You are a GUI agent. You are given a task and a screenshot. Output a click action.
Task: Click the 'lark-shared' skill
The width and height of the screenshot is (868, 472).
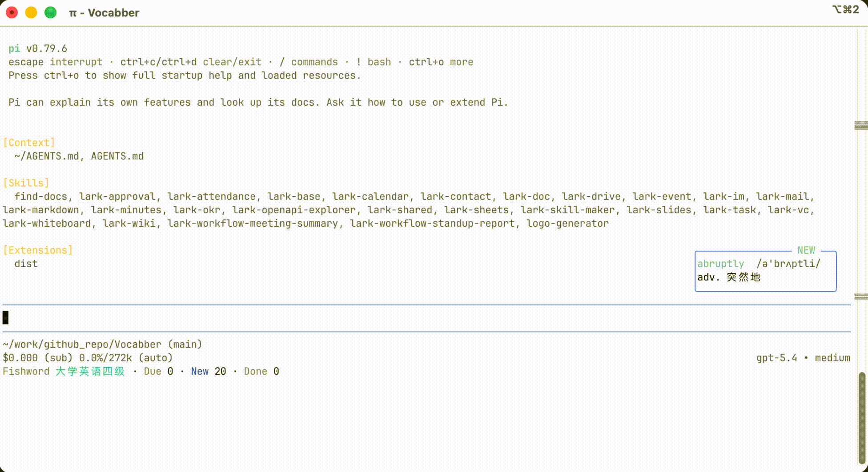click(x=400, y=210)
